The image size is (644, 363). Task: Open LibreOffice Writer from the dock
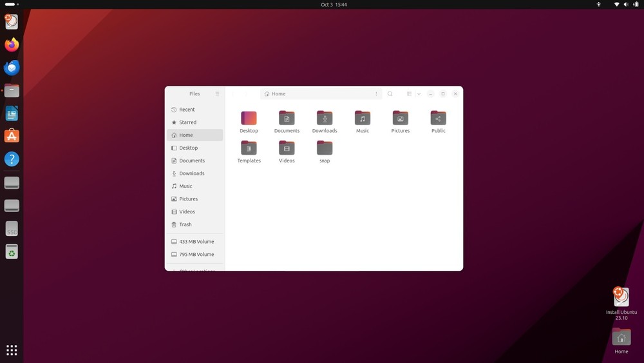click(12, 113)
